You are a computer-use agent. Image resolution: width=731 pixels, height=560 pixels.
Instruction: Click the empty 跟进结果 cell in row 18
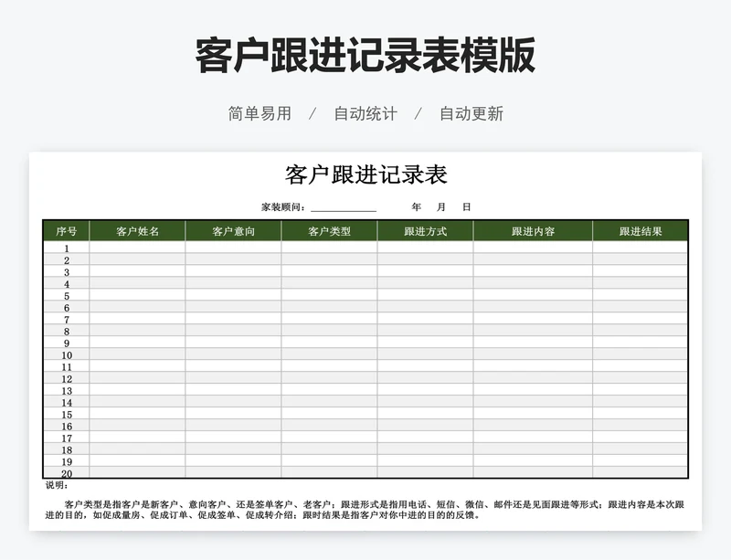pyautogui.click(x=641, y=449)
